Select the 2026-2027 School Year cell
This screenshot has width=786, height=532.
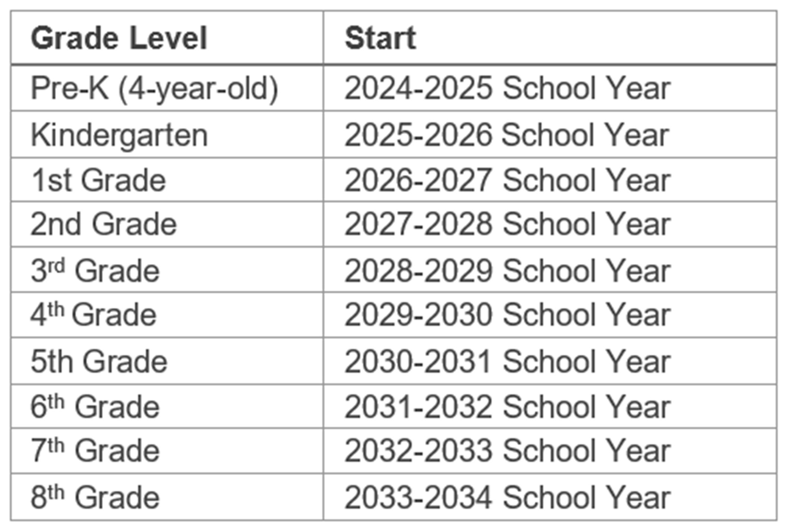550,180
